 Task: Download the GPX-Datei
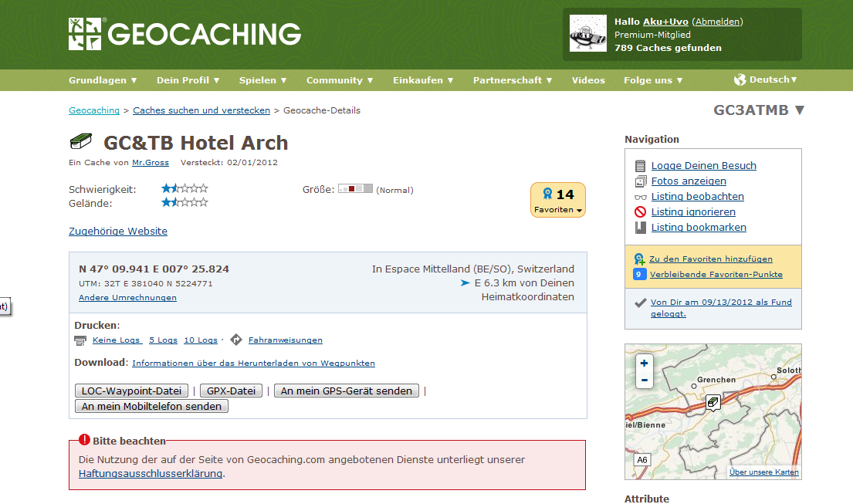tap(232, 391)
